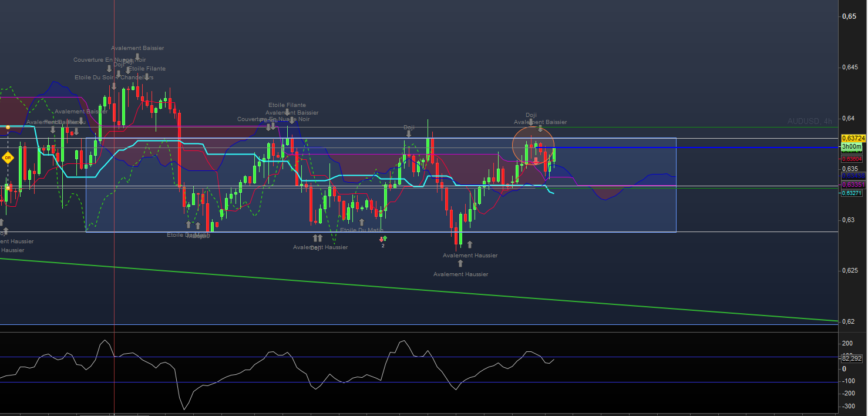Click the down arrow under the topmost Avalement Baissier label
The width and height of the screenshot is (868, 416).
[x=137, y=57]
